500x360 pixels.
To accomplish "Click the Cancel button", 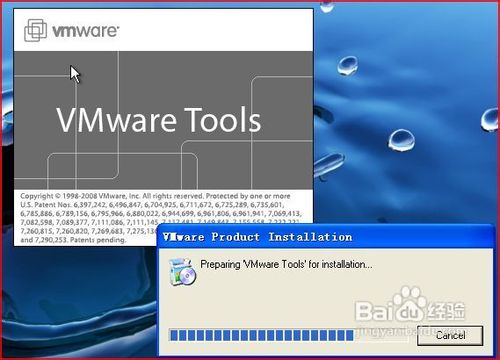I will [450, 335].
